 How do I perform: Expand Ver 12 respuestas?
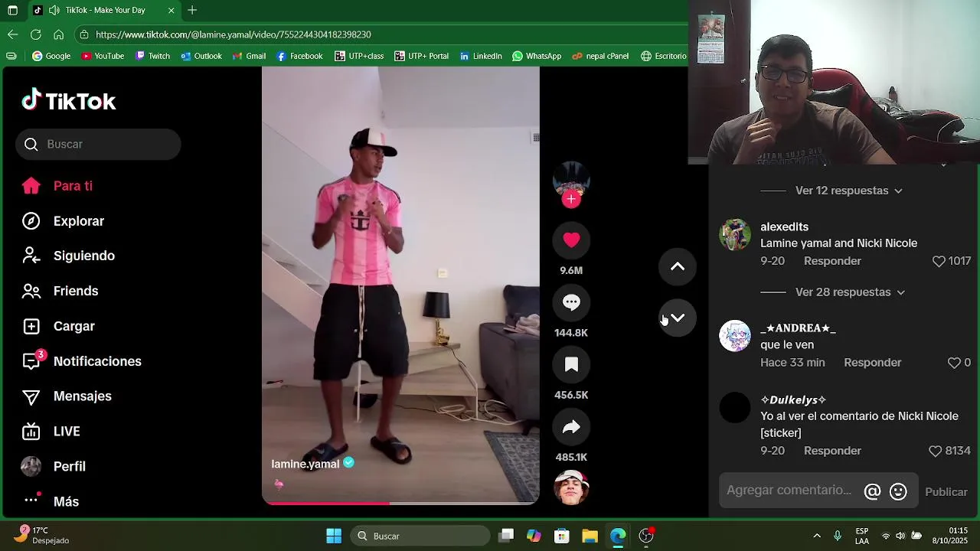click(x=849, y=191)
